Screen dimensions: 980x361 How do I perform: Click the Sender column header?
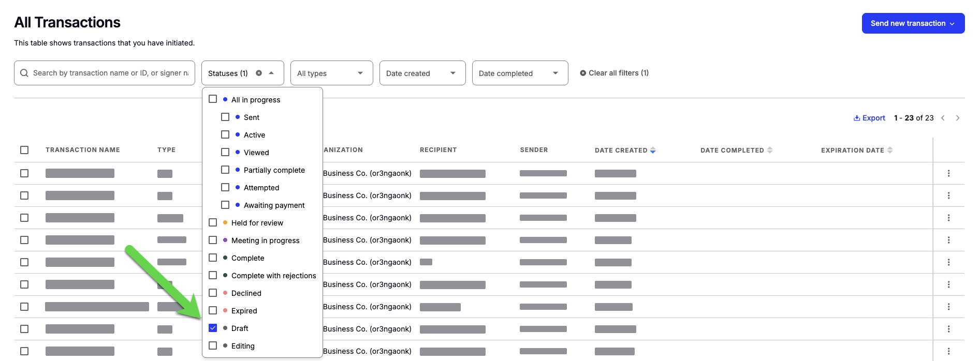click(534, 150)
